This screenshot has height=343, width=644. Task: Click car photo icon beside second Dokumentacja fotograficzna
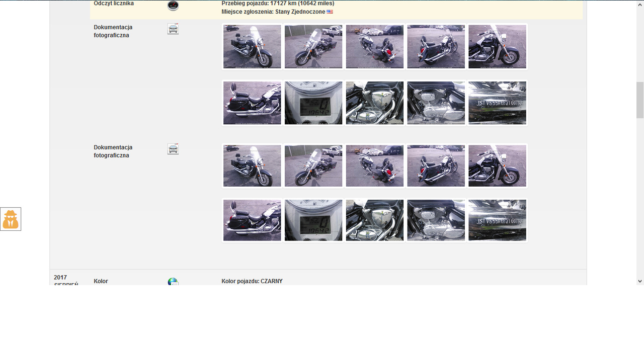point(173,149)
